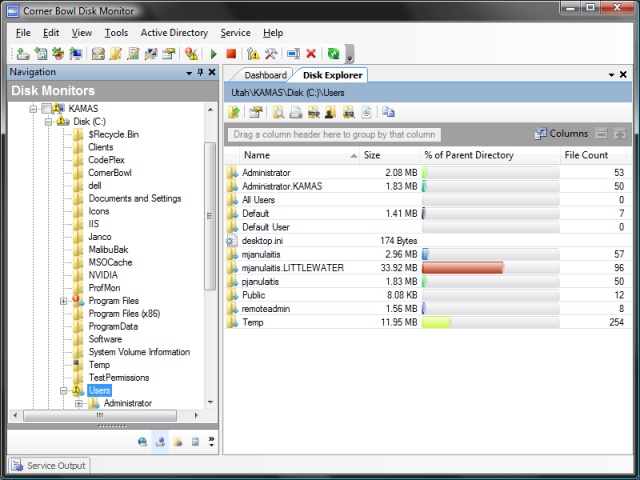This screenshot has height=480, width=640.
Task: Tick the checkbox beside the KAMAS node
Action: (x=46, y=108)
